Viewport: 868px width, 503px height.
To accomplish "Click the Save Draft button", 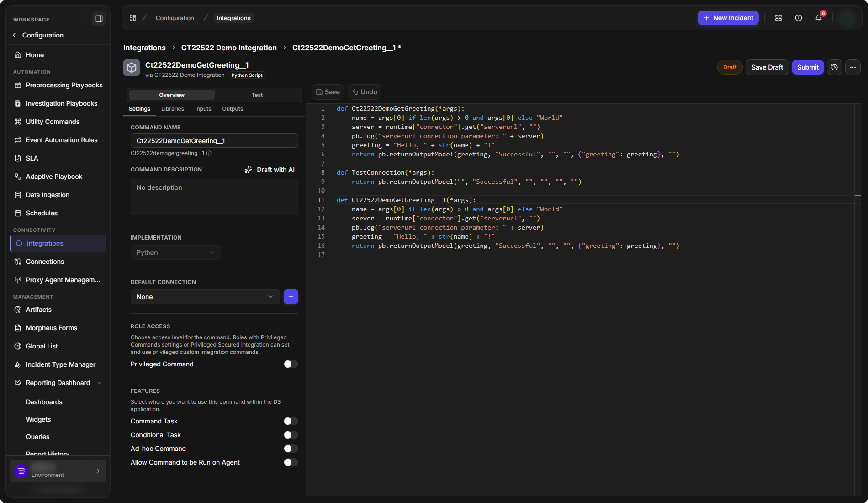I will coord(767,67).
